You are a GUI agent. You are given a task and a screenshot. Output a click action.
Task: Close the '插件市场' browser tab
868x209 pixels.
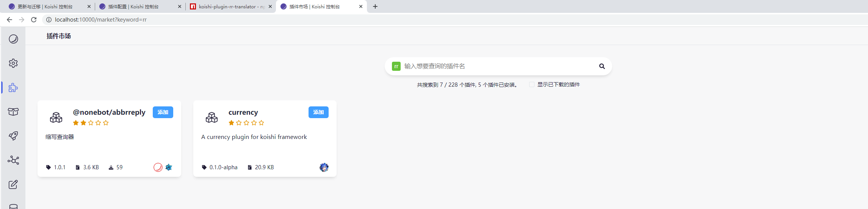pos(361,6)
